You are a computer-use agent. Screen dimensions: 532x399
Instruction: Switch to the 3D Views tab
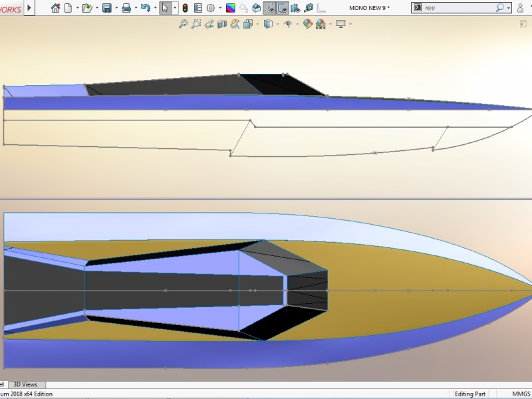click(x=25, y=384)
